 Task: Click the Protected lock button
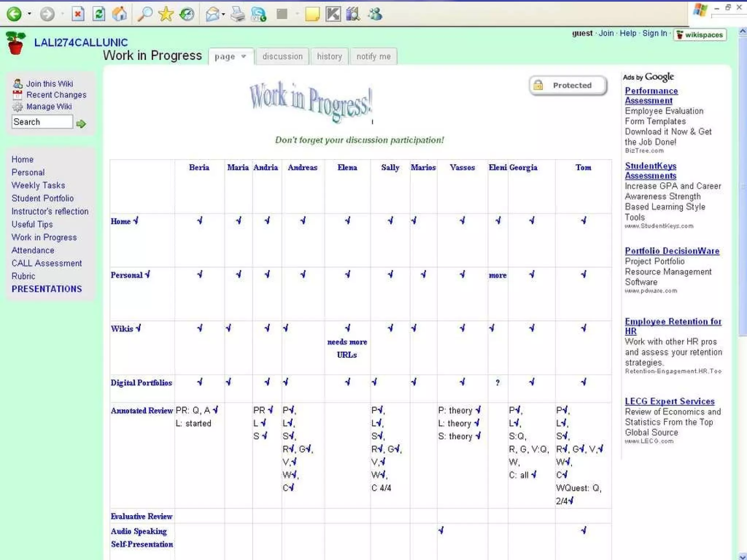[568, 86]
